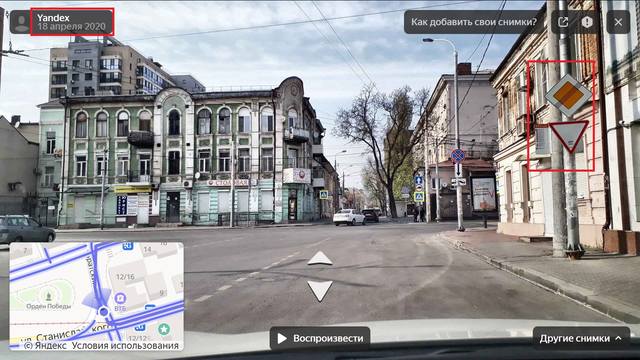Screen dimensions: 640x360
Task: Click the report problem shield icon
Action: coord(587,22)
